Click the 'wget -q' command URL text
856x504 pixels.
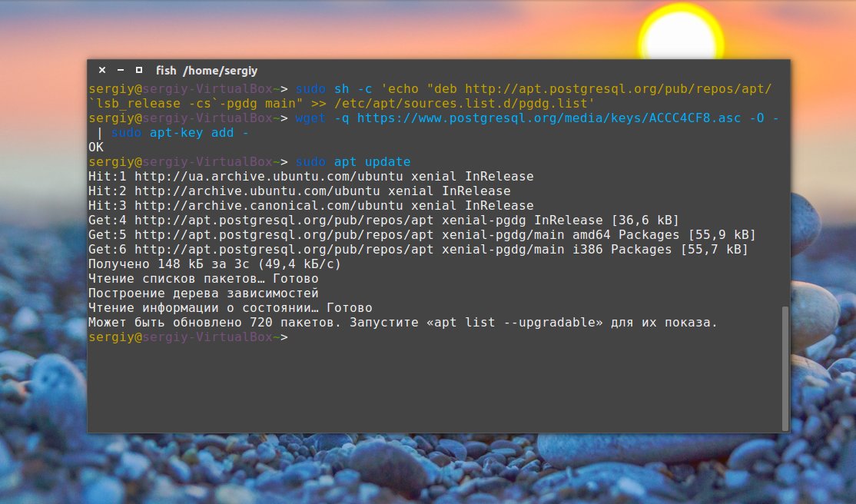click(x=549, y=118)
